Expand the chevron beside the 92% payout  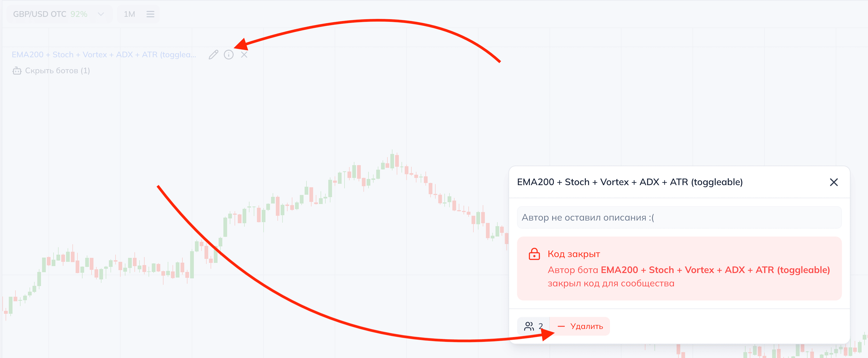pos(100,14)
